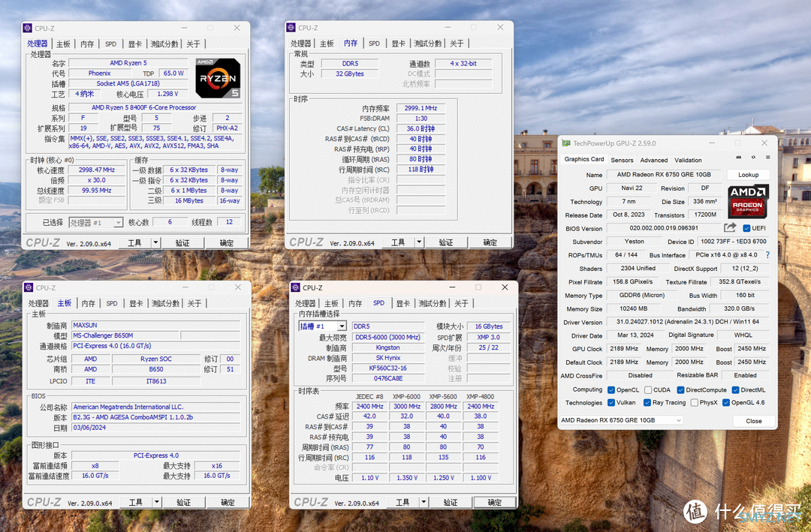Open the GPU selector dropdown in GPU-Z
Screen dimensions: 811x532
(x=621, y=420)
